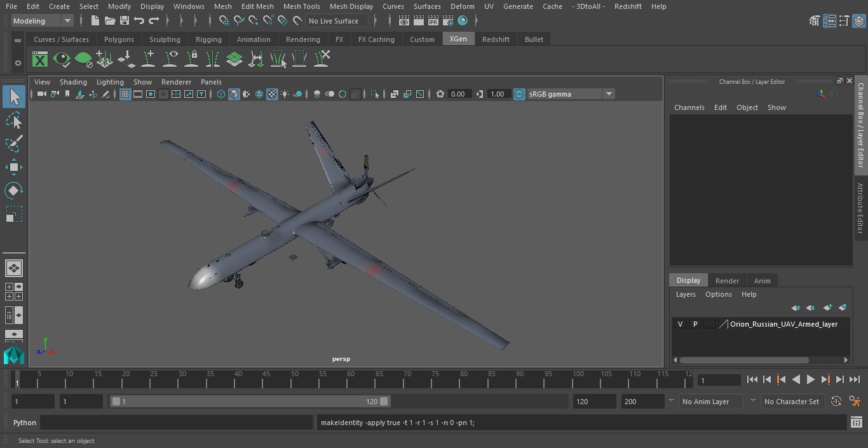Open the Channels menu in Channel Box

(x=689, y=107)
